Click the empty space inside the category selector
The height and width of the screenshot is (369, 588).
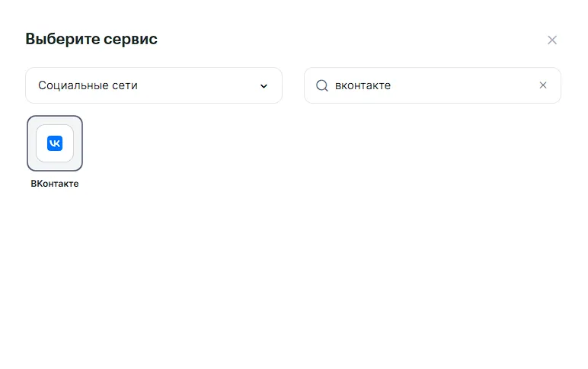click(198, 85)
